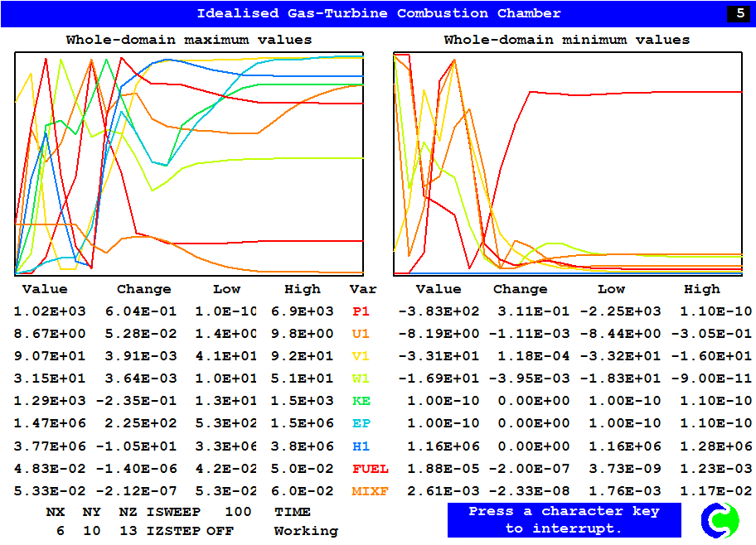
Task: Click the 'Var' column header
Action: [362, 289]
